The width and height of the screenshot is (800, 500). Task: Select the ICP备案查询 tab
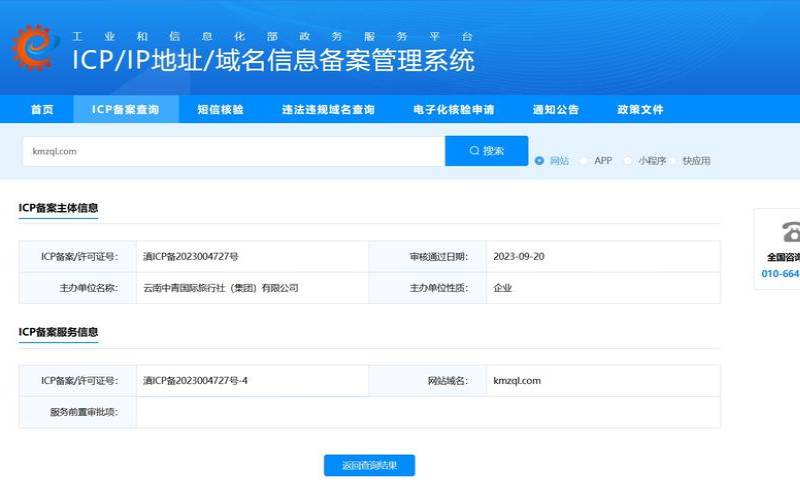pyautogui.click(x=126, y=109)
